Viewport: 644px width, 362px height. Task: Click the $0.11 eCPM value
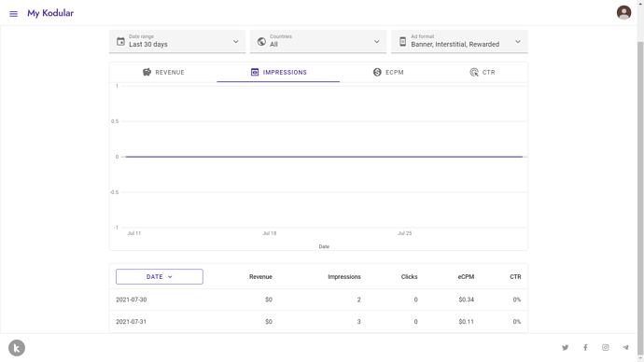click(x=466, y=322)
